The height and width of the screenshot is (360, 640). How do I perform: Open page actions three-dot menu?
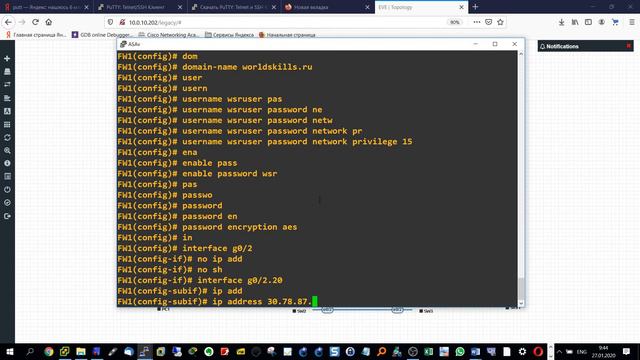pyautogui.click(x=477, y=22)
